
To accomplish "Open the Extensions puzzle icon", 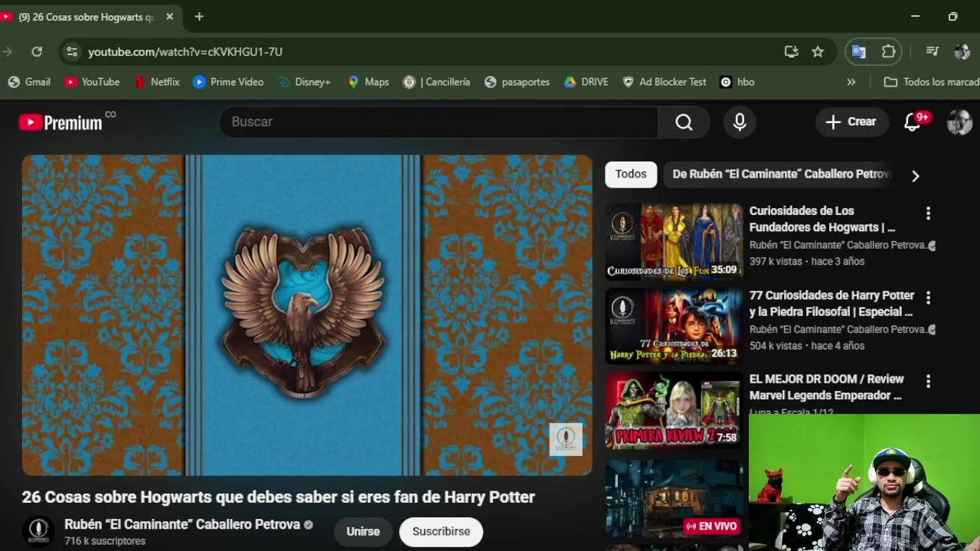I will [x=888, y=51].
